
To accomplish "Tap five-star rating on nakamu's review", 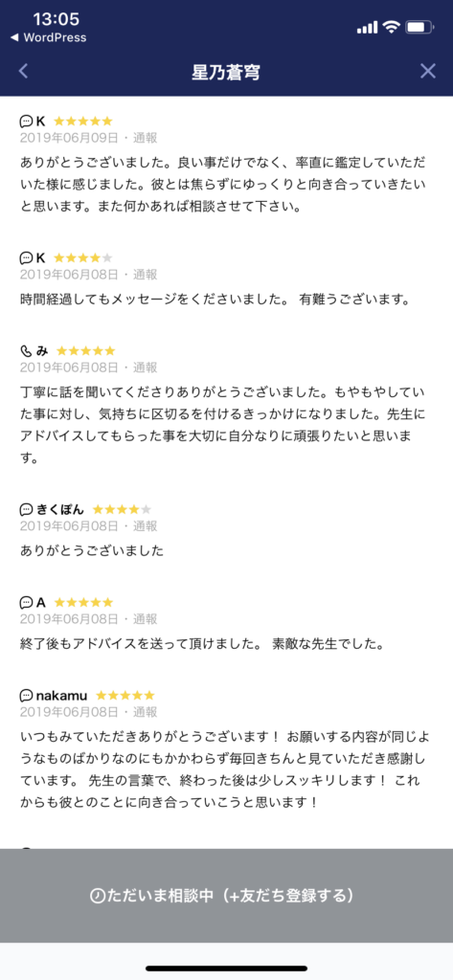I will click(x=125, y=695).
